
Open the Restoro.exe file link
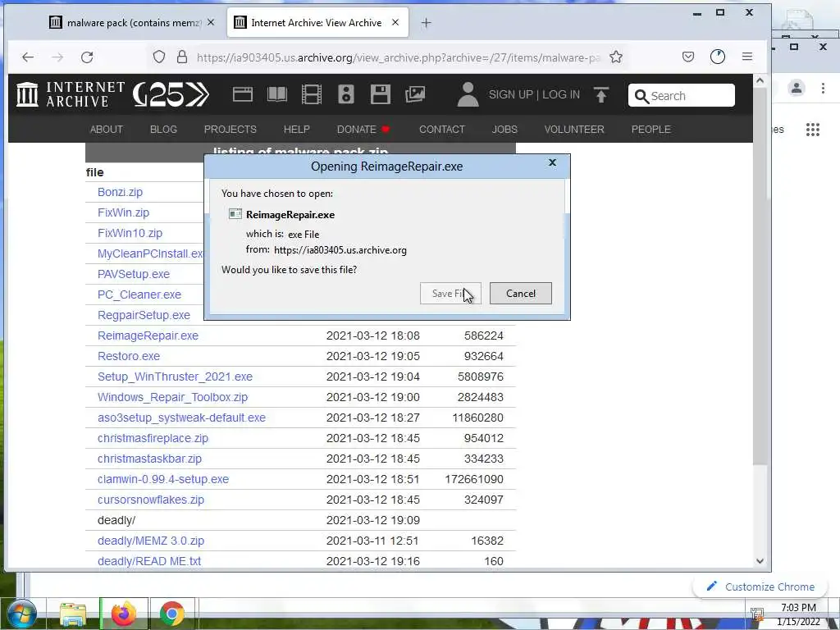coord(129,356)
